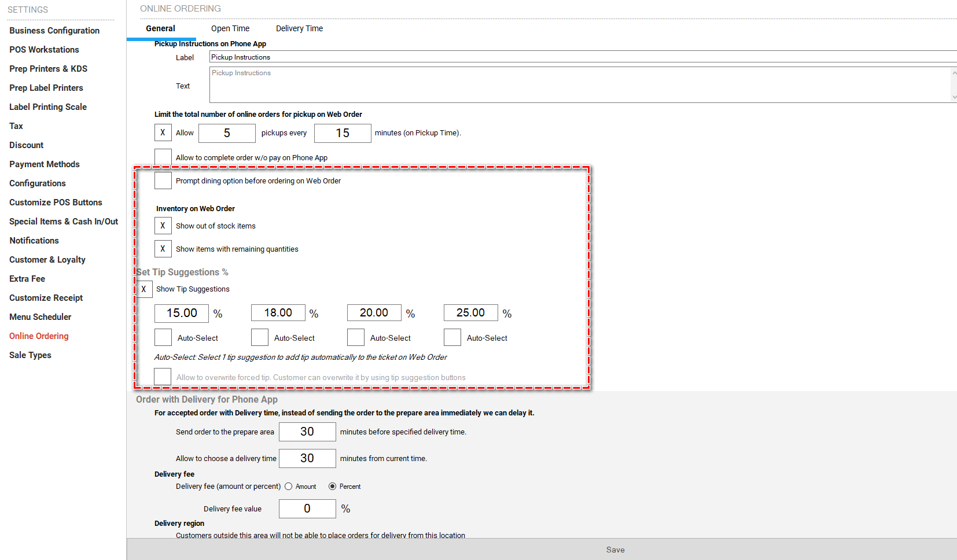Select the Amount delivery fee radio button
Image resolution: width=957 pixels, height=560 pixels.
click(288, 487)
